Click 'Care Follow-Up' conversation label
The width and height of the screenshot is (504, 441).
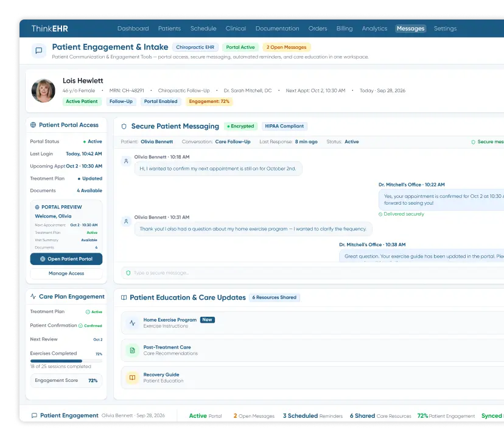(233, 142)
